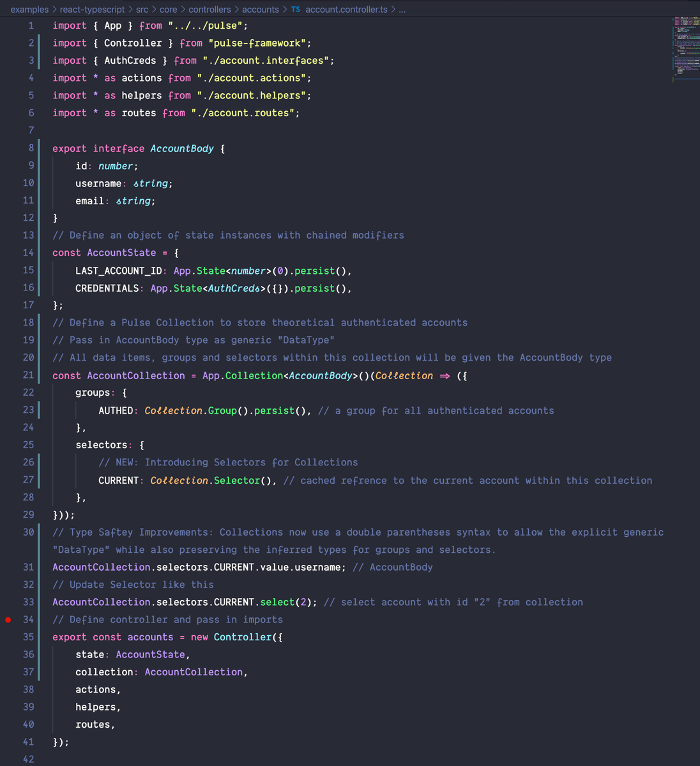The image size is (700, 766).
Task: Click 'helpers,' on line 39
Action: pos(98,707)
